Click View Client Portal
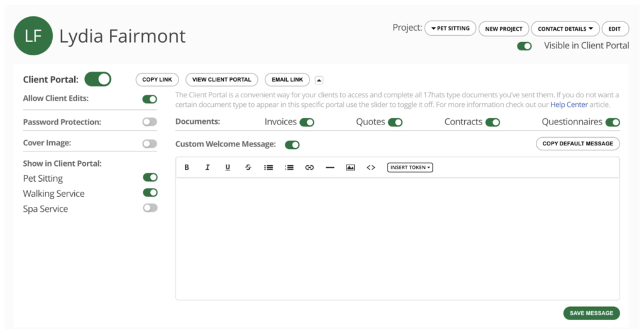Screen dimensions: 644x332 pyautogui.click(x=222, y=79)
